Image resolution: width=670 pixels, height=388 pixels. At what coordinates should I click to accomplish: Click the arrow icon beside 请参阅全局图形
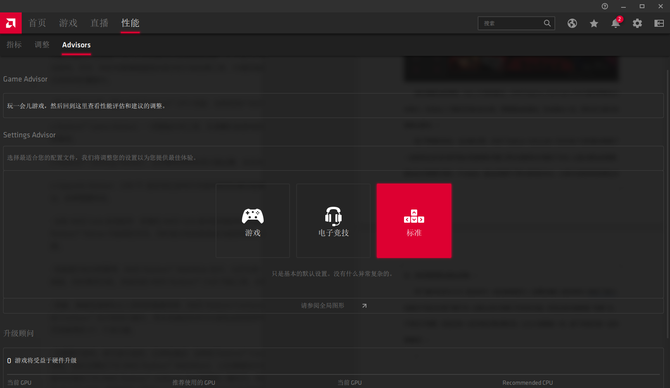364,306
